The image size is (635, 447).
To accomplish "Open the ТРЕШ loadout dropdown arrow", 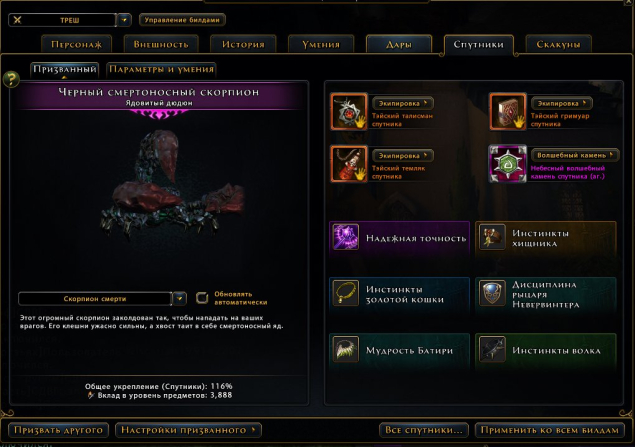I will (124, 20).
